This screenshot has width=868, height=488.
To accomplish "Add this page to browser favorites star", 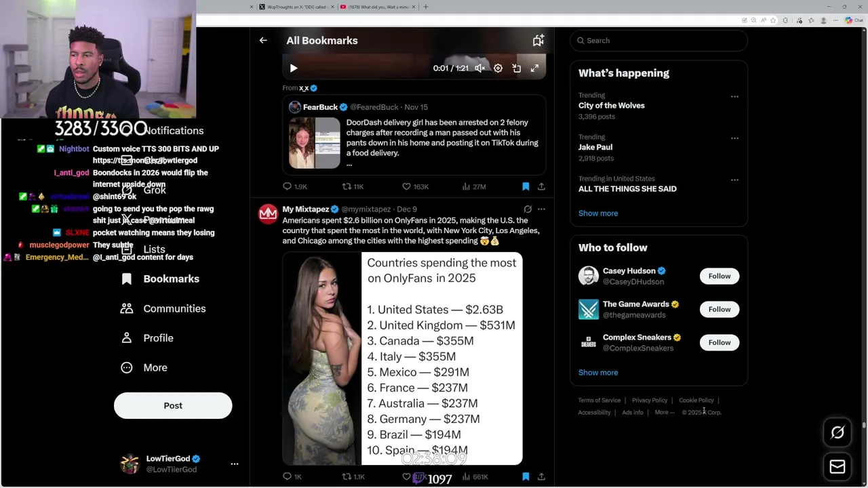I will point(773,20).
